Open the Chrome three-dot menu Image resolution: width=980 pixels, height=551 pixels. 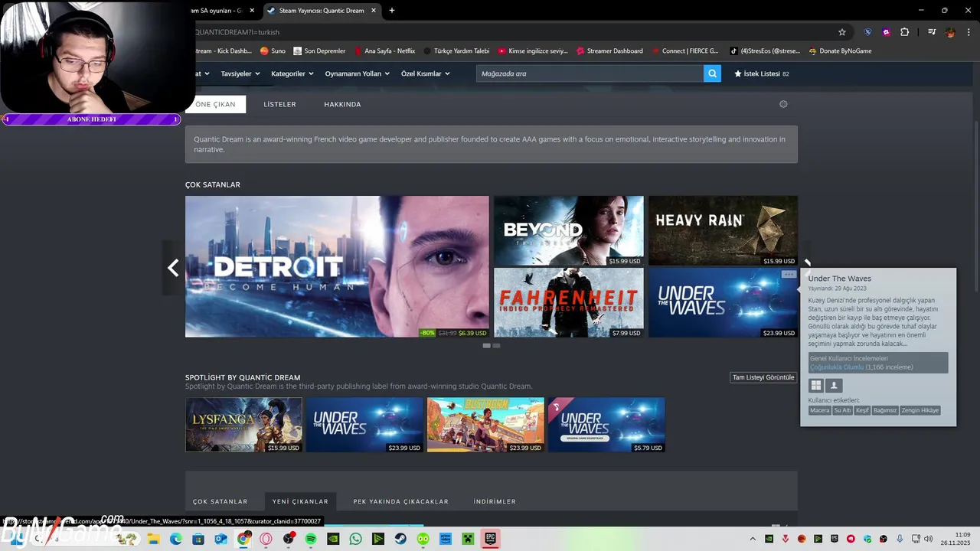click(x=969, y=32)
